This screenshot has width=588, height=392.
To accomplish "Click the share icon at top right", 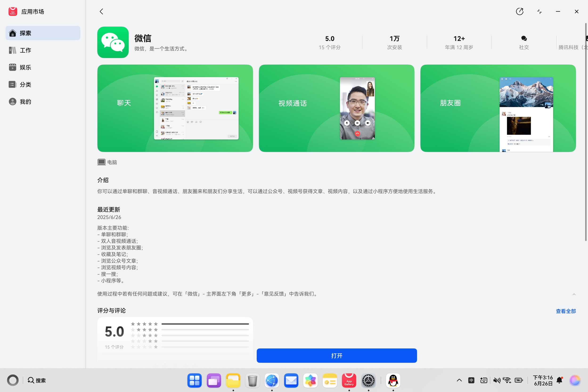I will [x=519, y=12].
